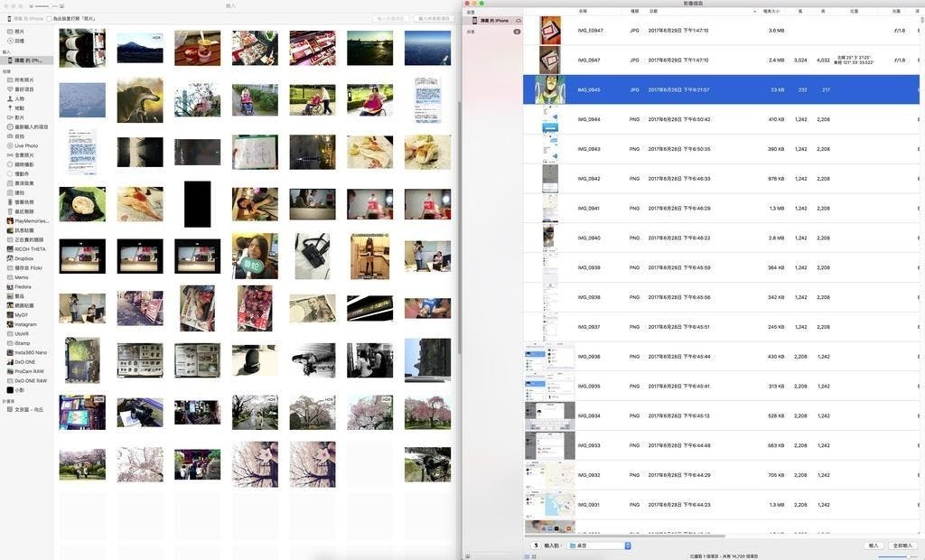Viewport: 925px width, 560px height.
Task: Click the iPhone device icon in Photos sidebar
Action: pos(10,61)
